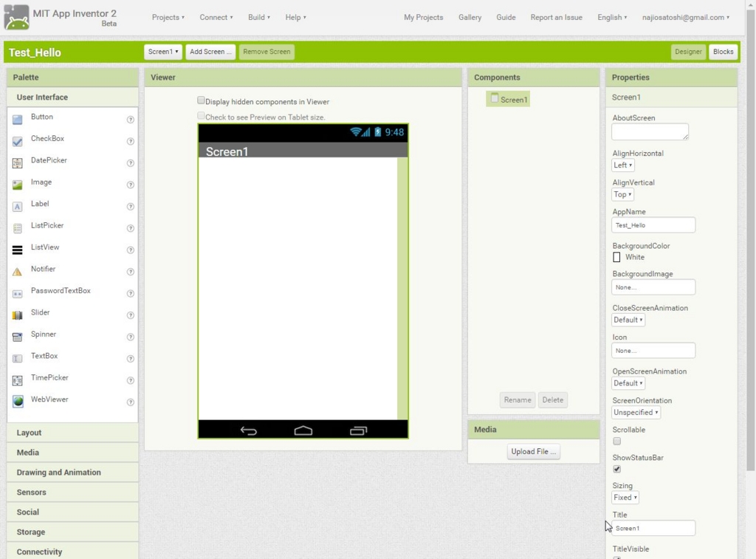Open the Help menu
The height and width of the screenshot is (559, 756).
(295, 18)
